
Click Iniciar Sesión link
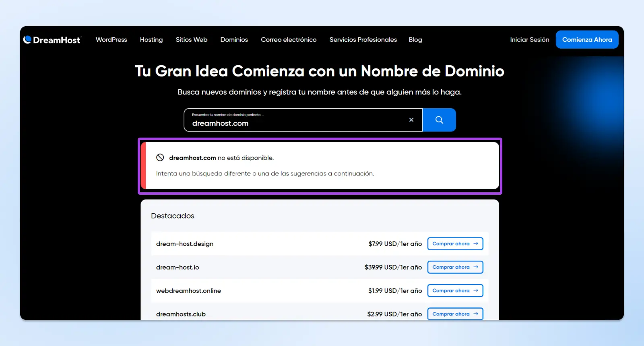(529, 40)
